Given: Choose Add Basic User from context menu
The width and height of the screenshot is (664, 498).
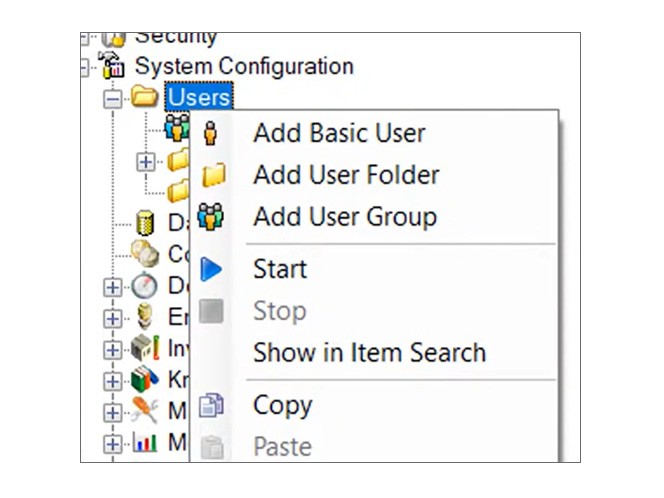Looking at the screenshot, I should pyautogui.click(x=339, y=133).
